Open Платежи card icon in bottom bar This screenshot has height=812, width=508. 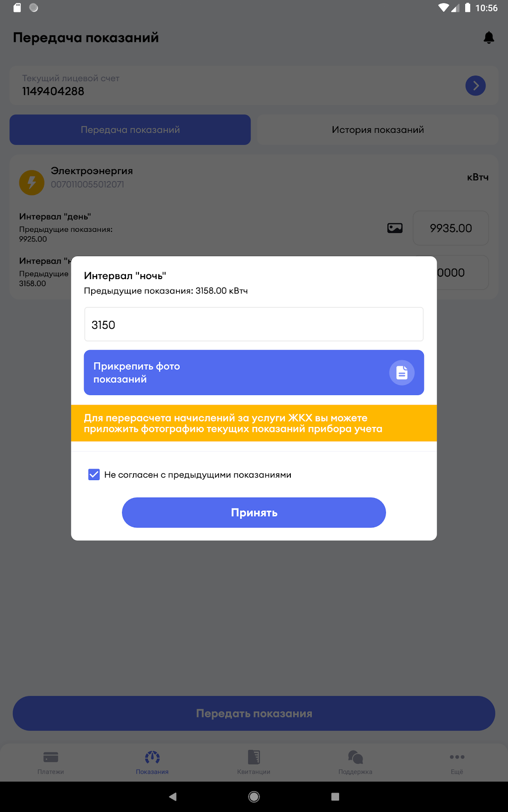(51, 757)
